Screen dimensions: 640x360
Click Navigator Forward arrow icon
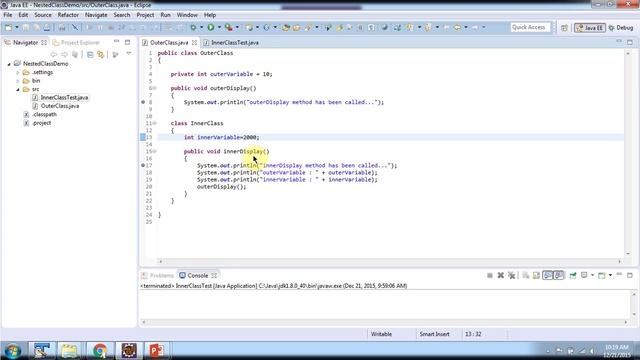pyautogui.click(x=64, y=54)
